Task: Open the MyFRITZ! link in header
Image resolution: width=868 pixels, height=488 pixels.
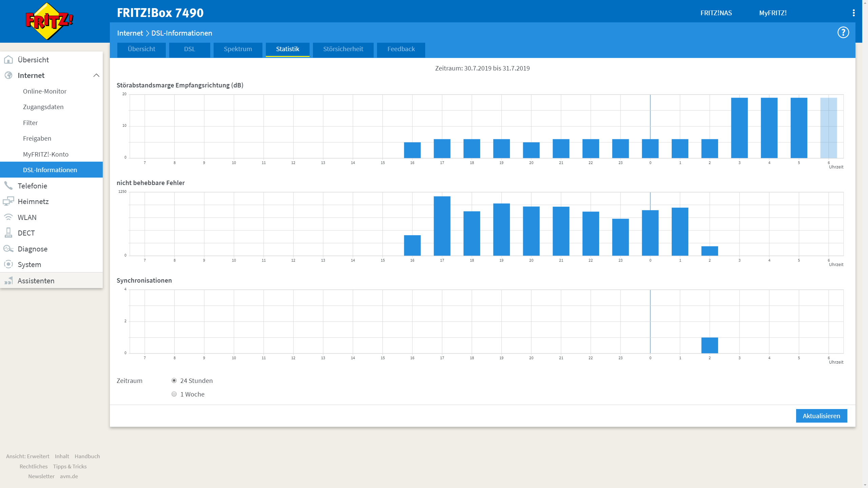Action: [773, 13]
